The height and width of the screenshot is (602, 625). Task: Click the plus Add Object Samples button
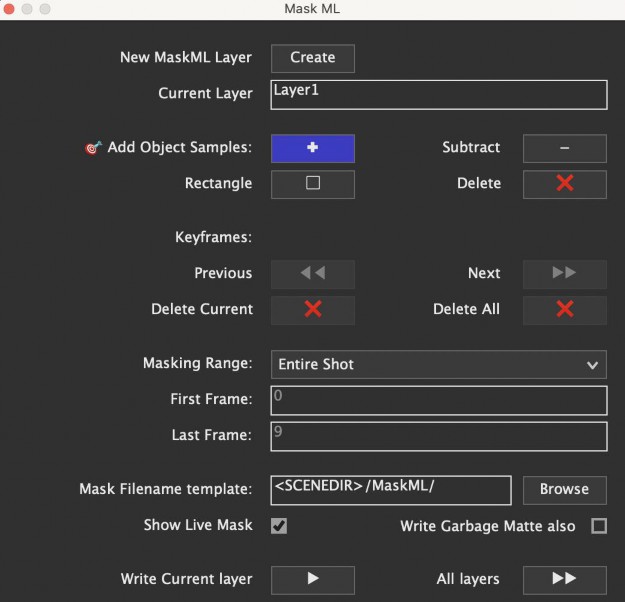312,148
